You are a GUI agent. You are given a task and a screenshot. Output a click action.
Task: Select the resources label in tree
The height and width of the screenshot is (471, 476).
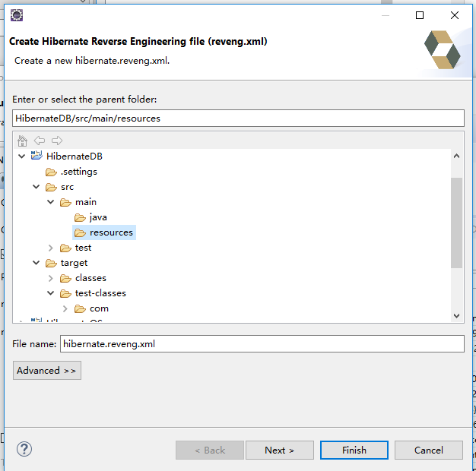pyautogui.click(x=112, y=232)
